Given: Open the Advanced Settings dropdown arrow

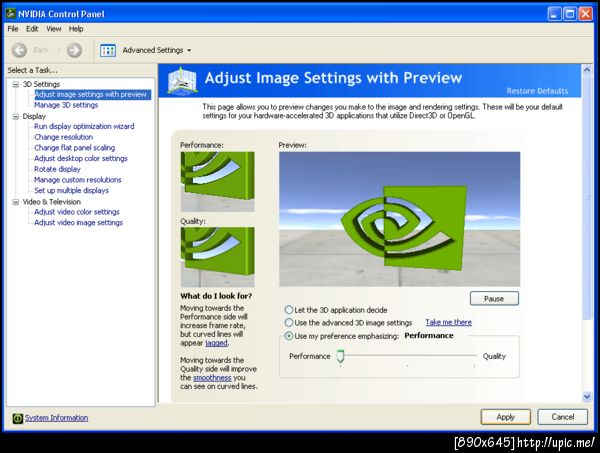Looking at the screenshot, I should [x=189, y=51].
